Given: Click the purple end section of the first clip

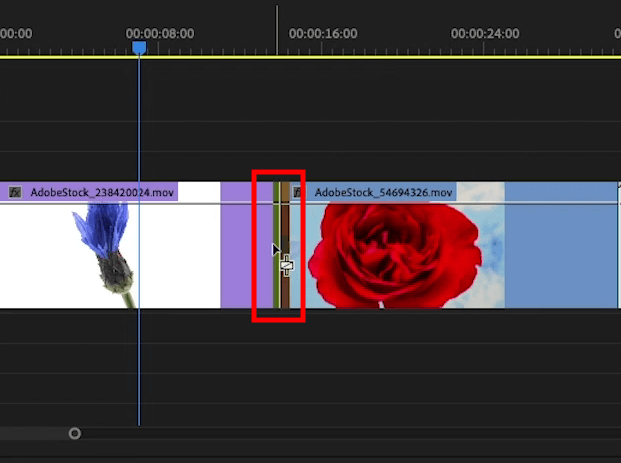Looking at the screenshot, I should click(x=246, y=246).
